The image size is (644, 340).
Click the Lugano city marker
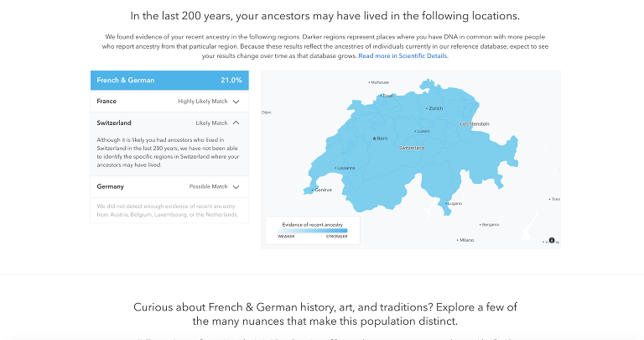point(446,203)
